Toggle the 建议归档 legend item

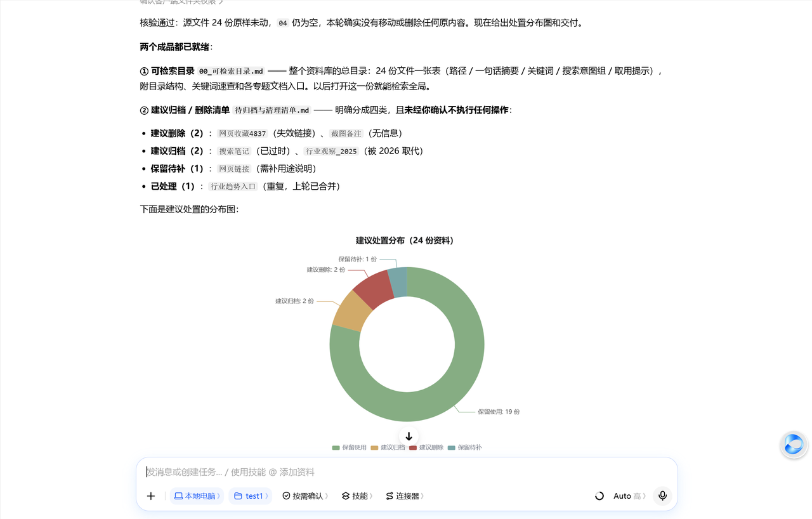[x=388, y=447]
